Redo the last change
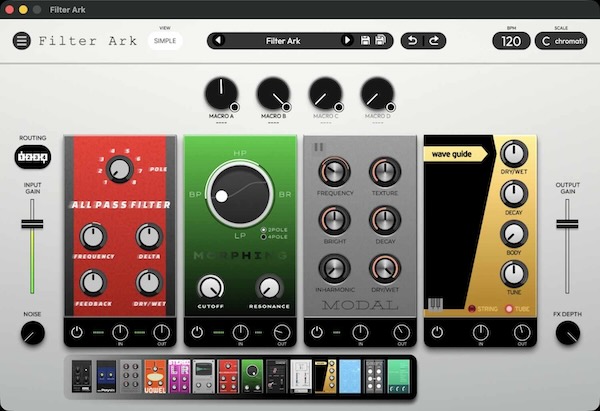 [x=434, y=41]
